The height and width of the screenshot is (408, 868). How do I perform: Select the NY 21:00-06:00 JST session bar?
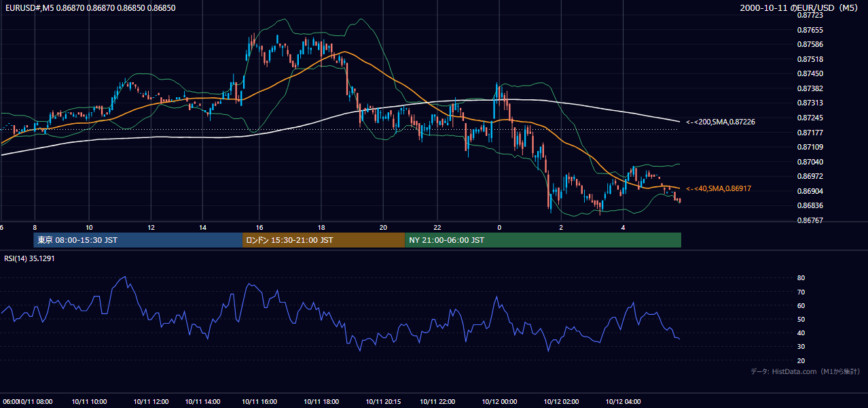click(543, 240)
